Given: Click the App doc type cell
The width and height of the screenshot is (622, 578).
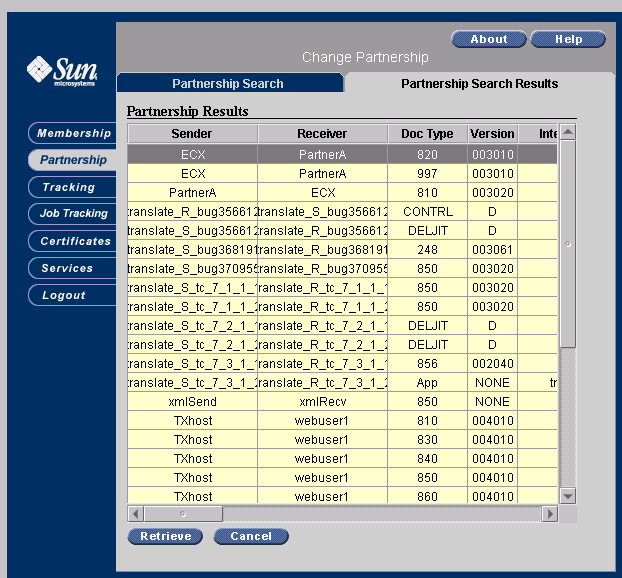Looking at the screenshot, I should 428,383.
